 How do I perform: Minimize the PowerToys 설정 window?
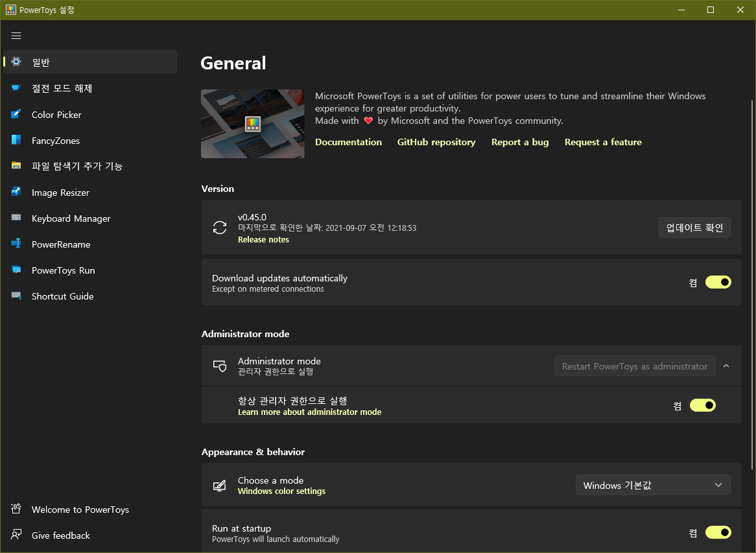pyautogui.click(x=681, y=10)
